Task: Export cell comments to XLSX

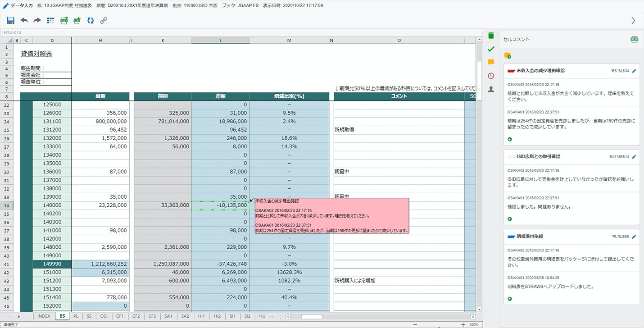Action: tap(634, 40)
